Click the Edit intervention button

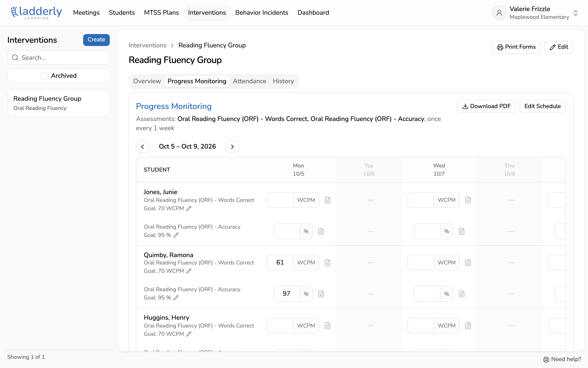click(559, 47)
